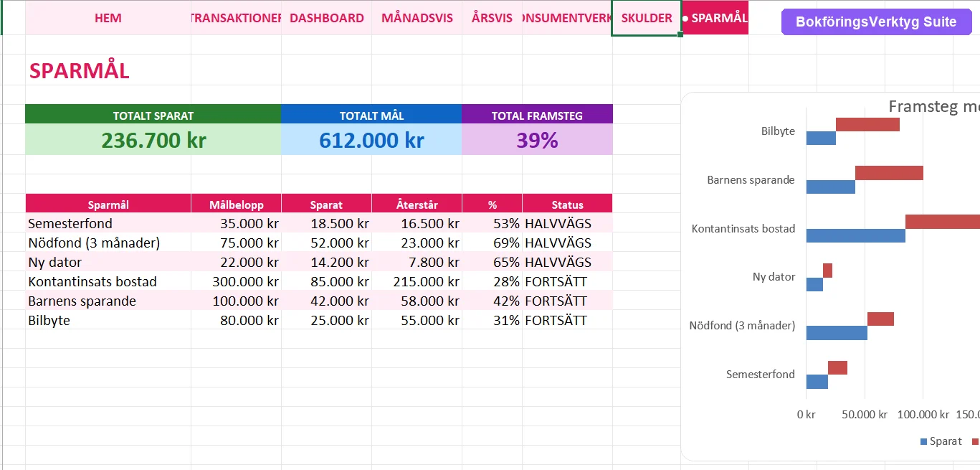The height and width of the screenshot is (470, 980).
Task: Click the FORTSÄTT status for Bilbyte
Action: [x=567, y=320]
